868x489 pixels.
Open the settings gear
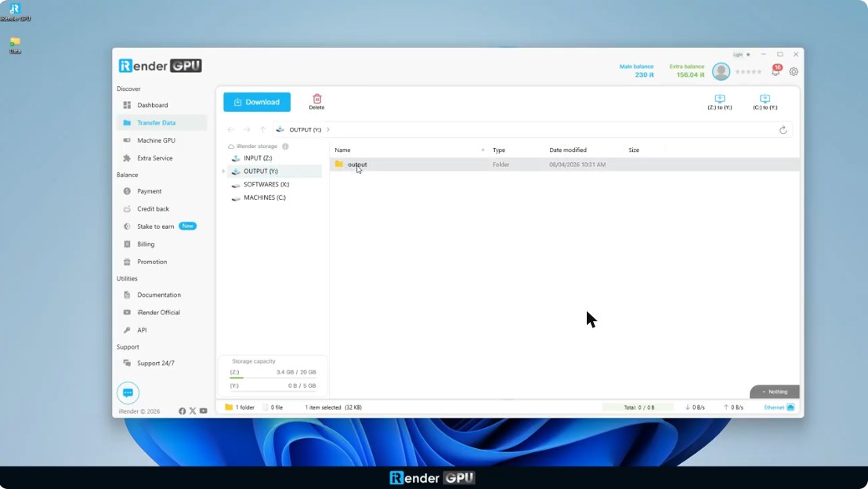coord(794,71)
